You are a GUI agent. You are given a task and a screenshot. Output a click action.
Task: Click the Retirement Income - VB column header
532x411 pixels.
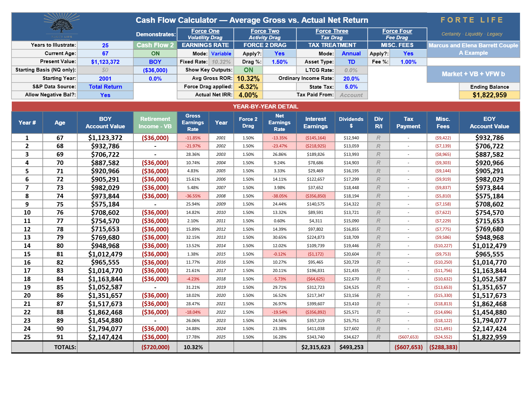[x=155, y=123]
